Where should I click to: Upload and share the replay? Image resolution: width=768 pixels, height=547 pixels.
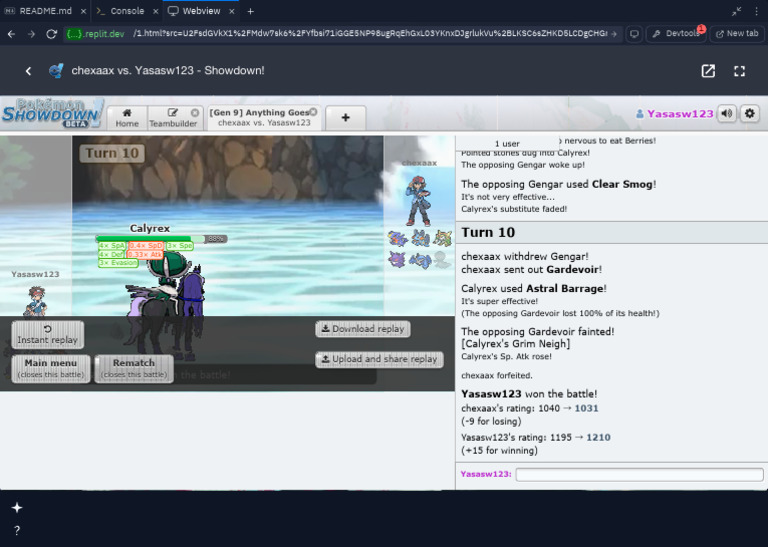[379, 359]
